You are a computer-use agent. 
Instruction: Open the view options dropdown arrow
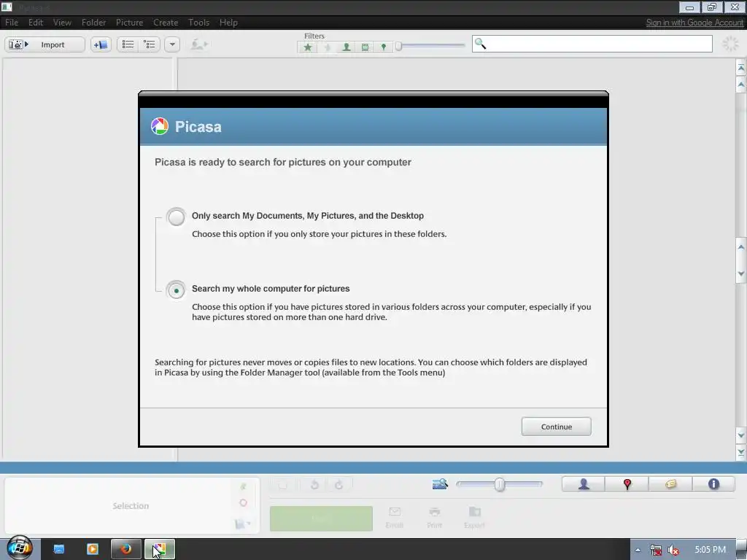[172, 44]
